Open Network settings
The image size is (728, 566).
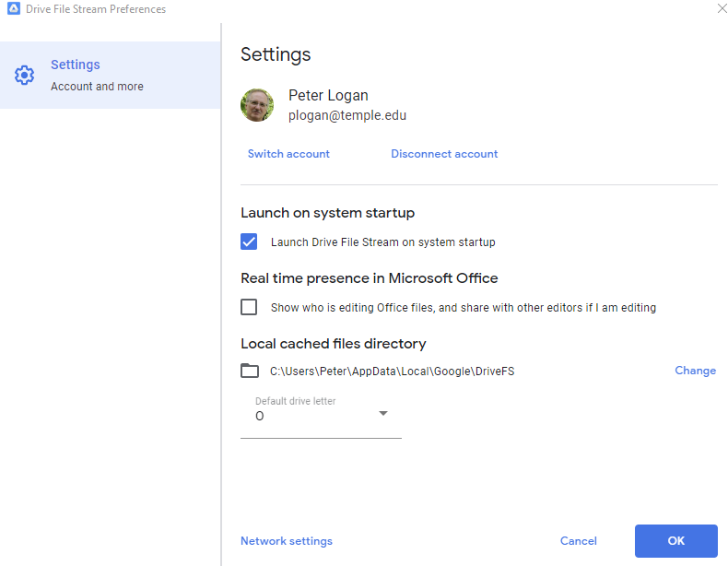coord(287,541)
